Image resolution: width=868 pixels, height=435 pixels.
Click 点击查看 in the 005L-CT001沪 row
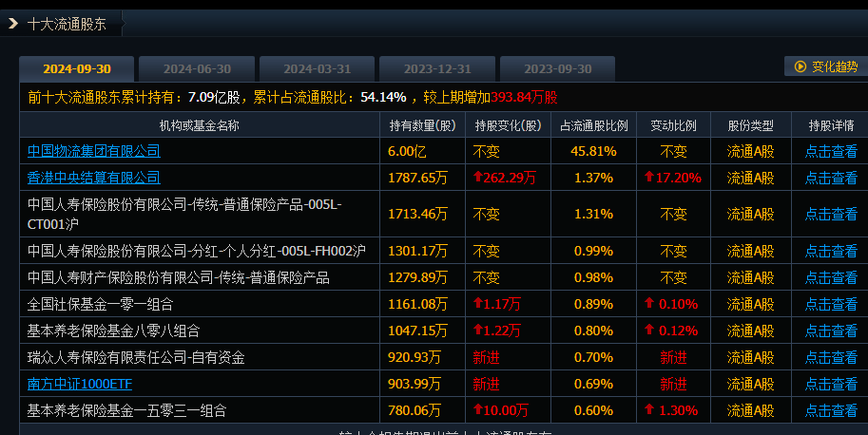(831, 214)
